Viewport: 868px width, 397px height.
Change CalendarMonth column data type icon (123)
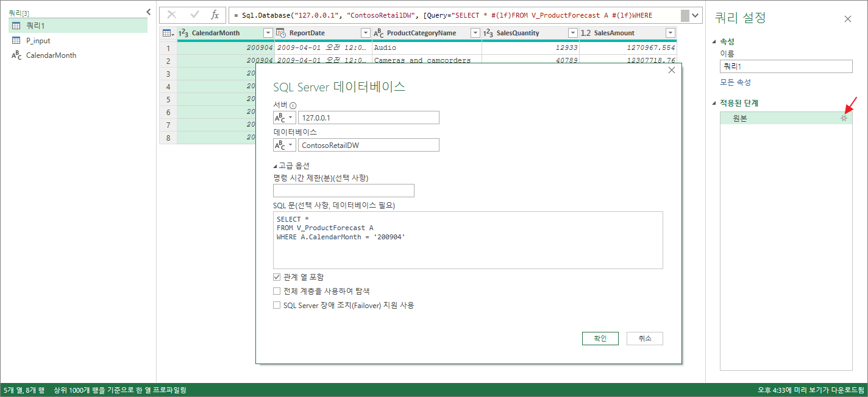click(183, 33)
